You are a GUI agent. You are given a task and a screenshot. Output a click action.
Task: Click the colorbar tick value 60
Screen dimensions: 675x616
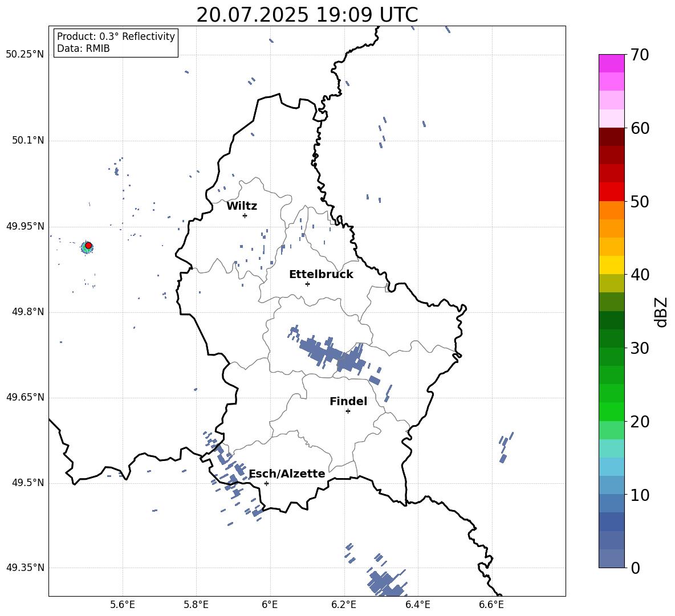point(640,128)
